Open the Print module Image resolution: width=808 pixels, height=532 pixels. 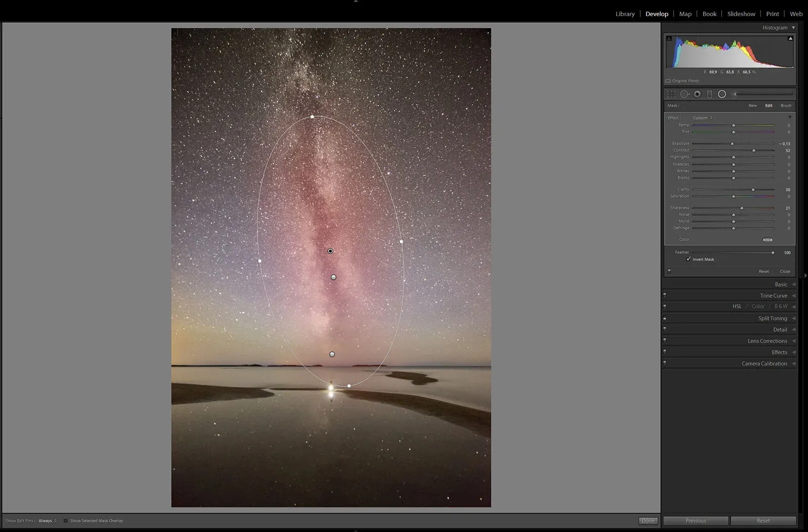772,14
